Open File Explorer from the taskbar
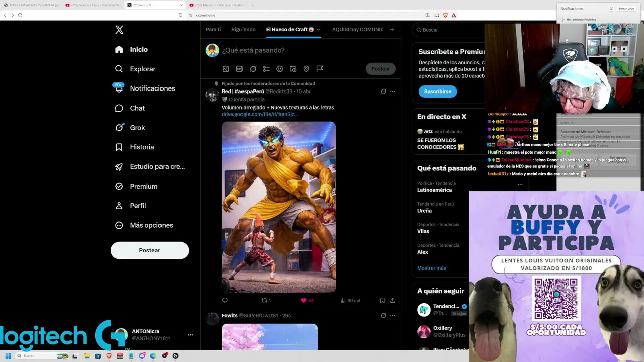This screenshot has height=362, width=644. point(87,356)
